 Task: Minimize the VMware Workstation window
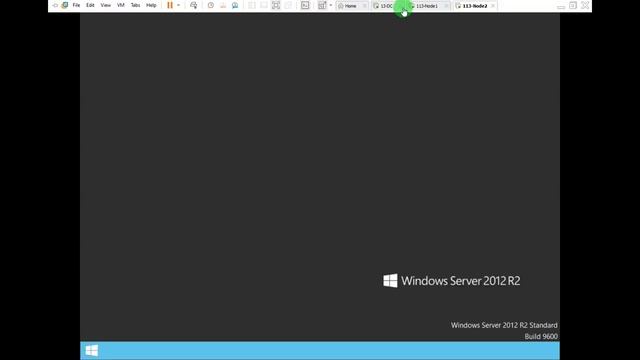click(x=561, y=6)
